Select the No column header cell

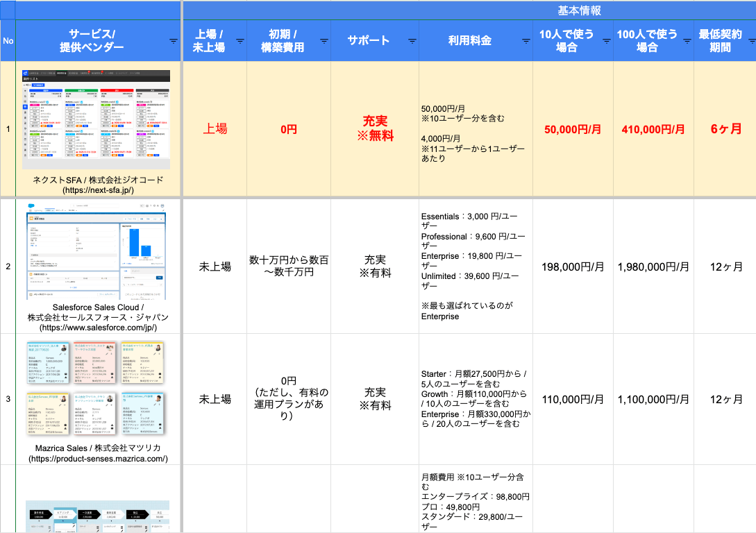pyautogui.click(x=8, y=41)
